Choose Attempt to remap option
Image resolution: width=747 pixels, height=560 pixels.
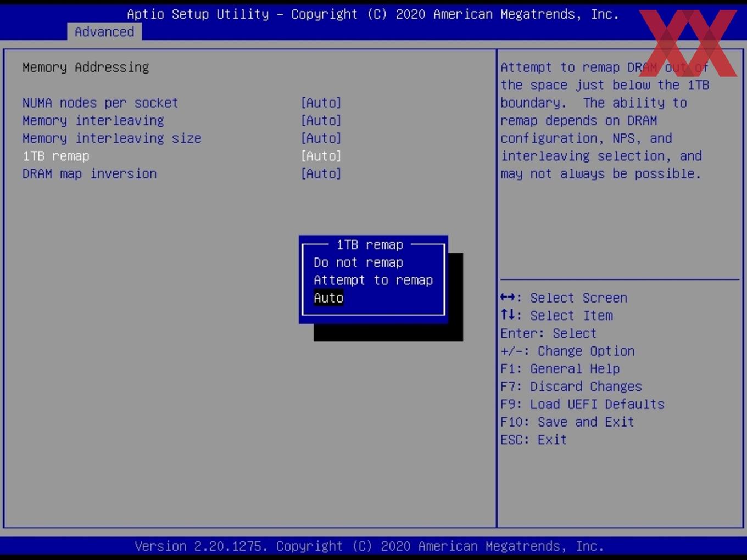(374, 280)
